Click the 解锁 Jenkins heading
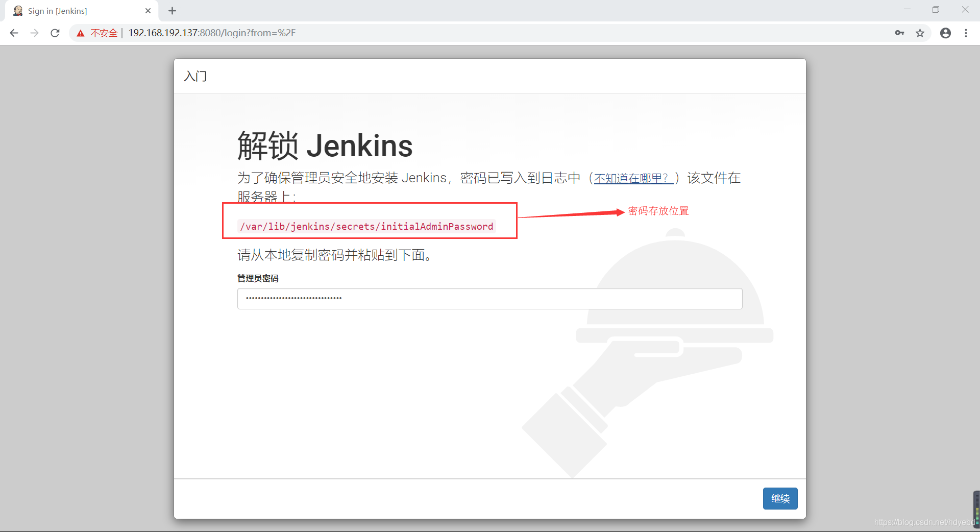 pos(325,146)
